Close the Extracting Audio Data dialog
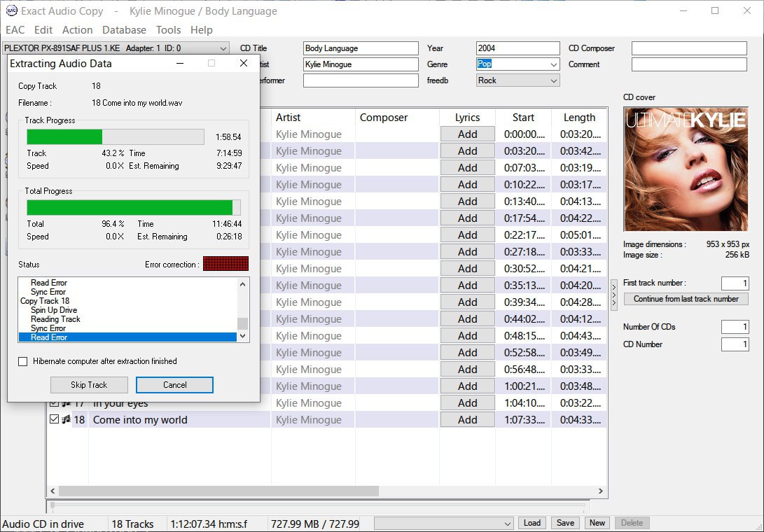The image size is (764, 532). [244, 63]
